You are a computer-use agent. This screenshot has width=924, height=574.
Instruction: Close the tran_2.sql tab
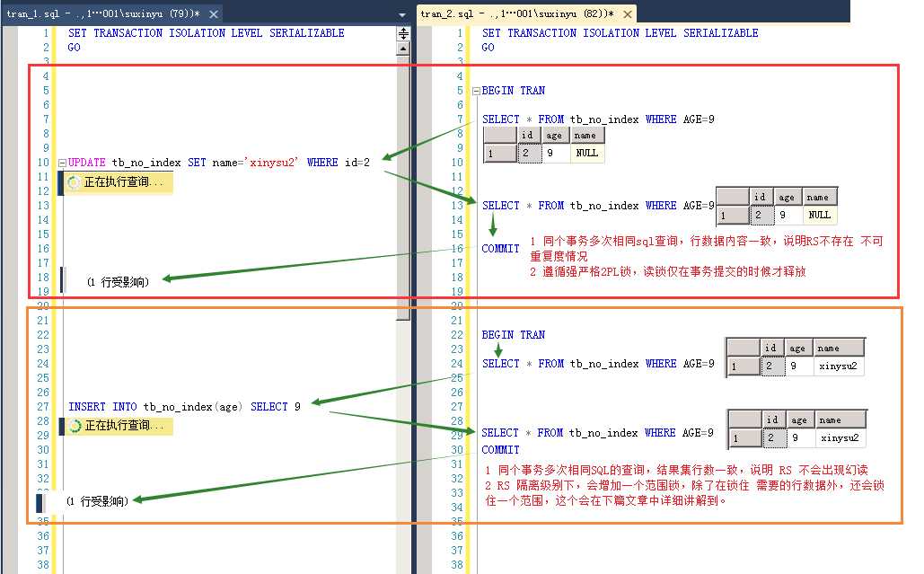(x=628, y=14)
